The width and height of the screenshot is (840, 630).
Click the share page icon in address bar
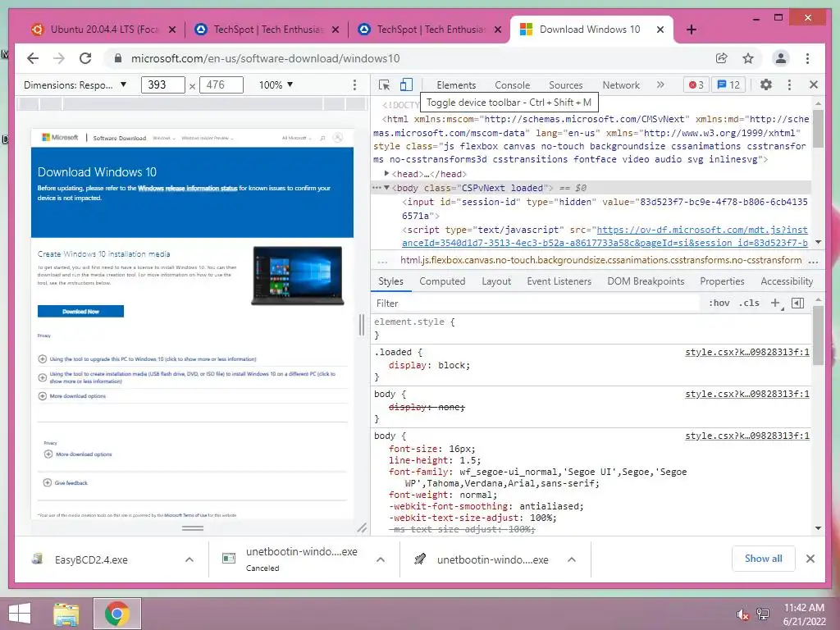722,58
